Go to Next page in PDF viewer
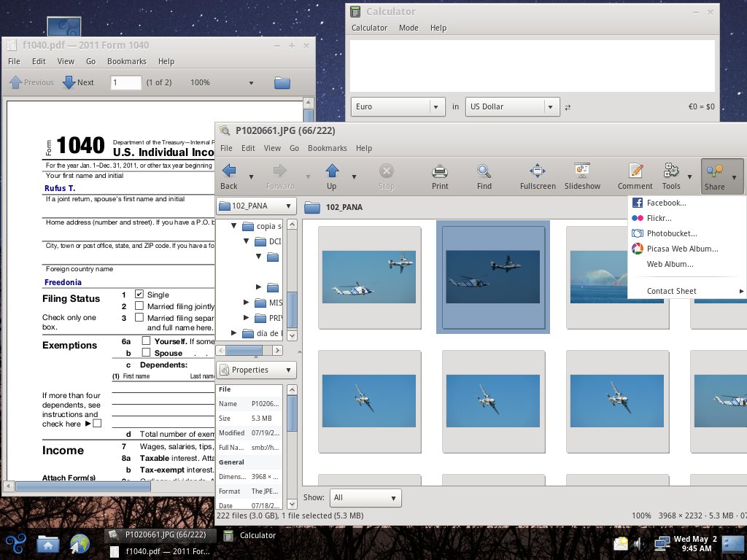This screenshot has width=747, height=560. pos(79,82)
